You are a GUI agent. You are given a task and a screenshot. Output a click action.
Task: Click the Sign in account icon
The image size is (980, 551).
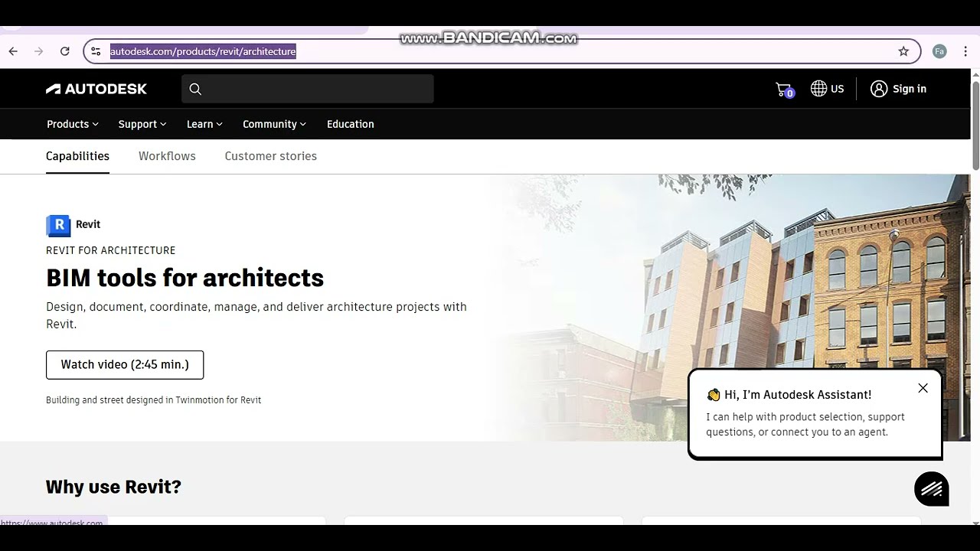coord(879,89)
